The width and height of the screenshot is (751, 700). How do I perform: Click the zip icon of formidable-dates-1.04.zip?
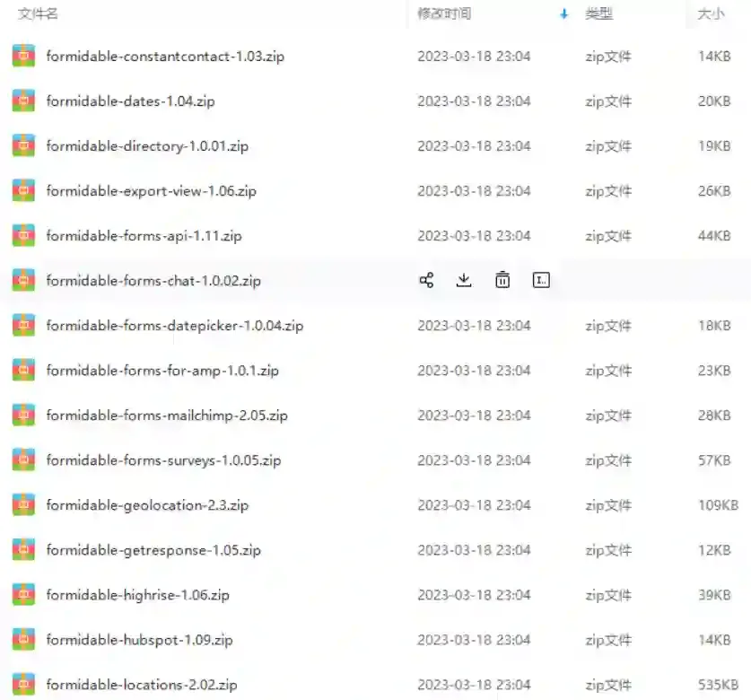[x=23, y=101]
